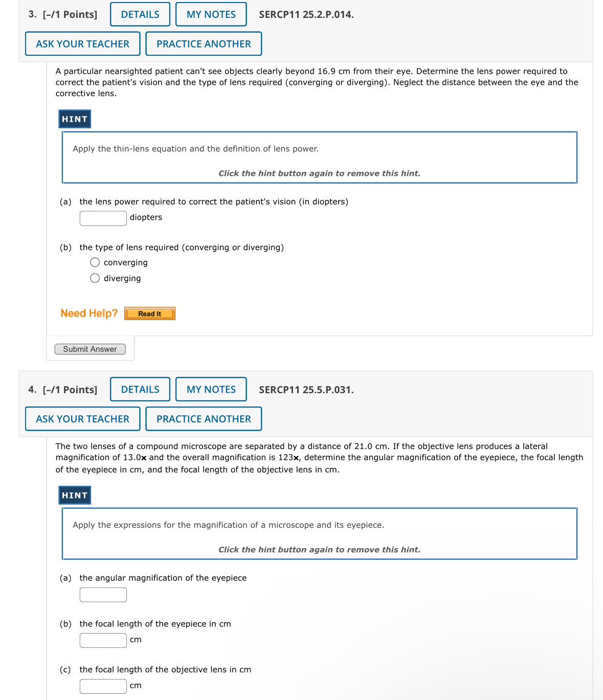
Task: Click Submit Answer for question 3
Action: coord(90,349)
